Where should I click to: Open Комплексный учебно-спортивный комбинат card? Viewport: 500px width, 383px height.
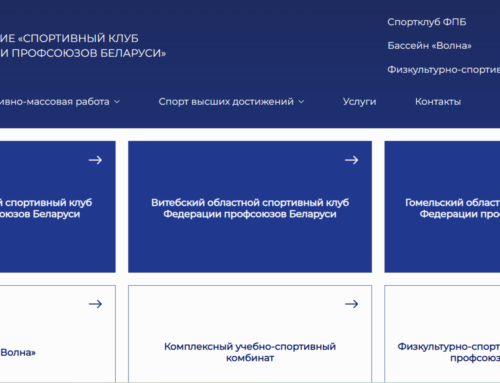(250, 334)
